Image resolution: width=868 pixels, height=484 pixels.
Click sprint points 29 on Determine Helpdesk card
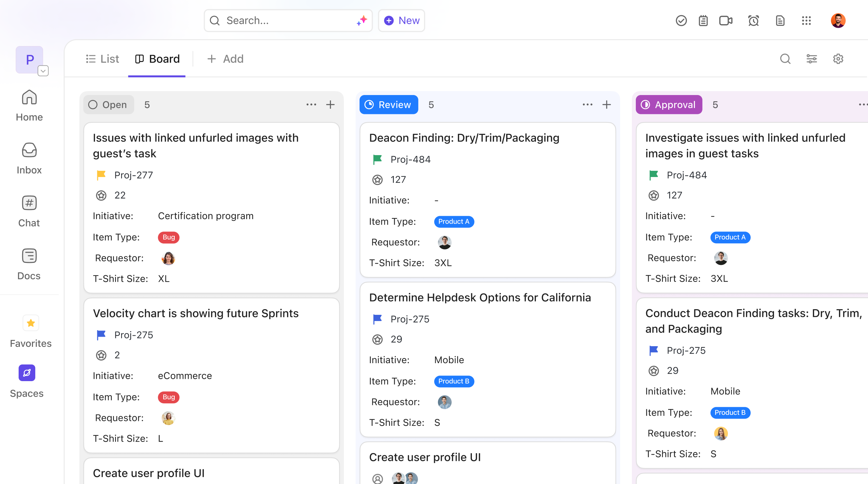pyautogui.click(x=396, y=339)
